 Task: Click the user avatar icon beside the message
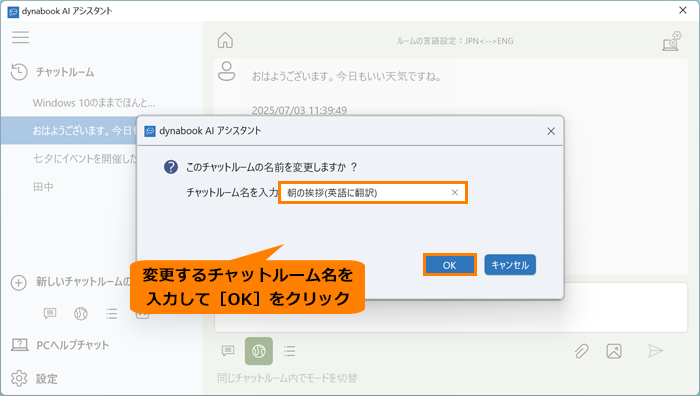[x=226, y=71]
